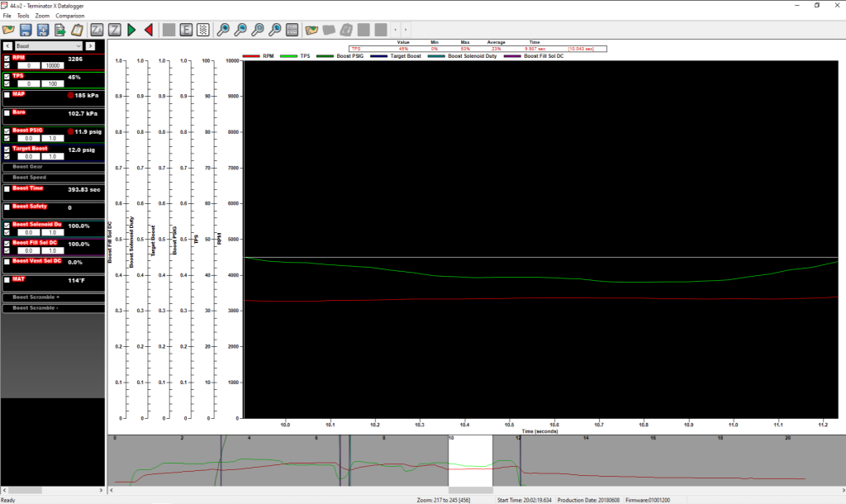Click the Boost Scramble + button

[x=53, y=297]
